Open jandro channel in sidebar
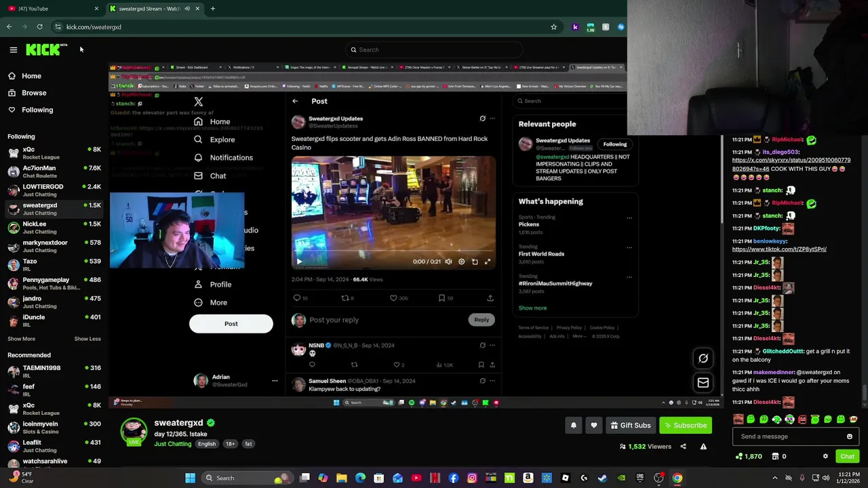Screen dimensions: 868x488 (53, 302)
